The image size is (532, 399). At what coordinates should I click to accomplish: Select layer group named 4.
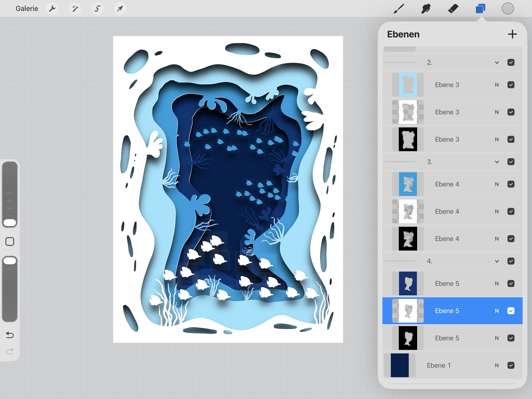coord(452,261)
